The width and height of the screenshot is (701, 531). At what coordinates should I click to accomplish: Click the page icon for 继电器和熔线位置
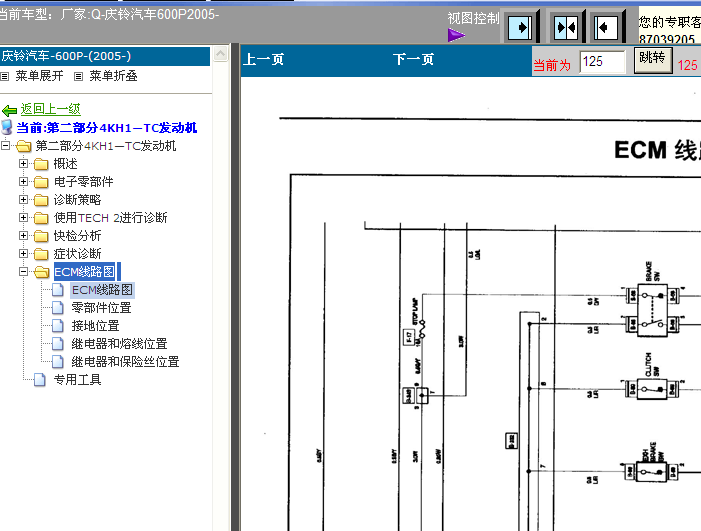58,343
